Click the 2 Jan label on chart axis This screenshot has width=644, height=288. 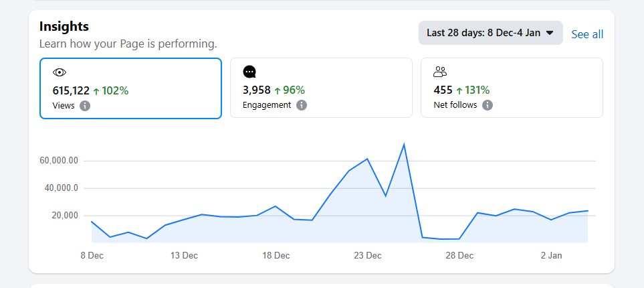point(552,255)
